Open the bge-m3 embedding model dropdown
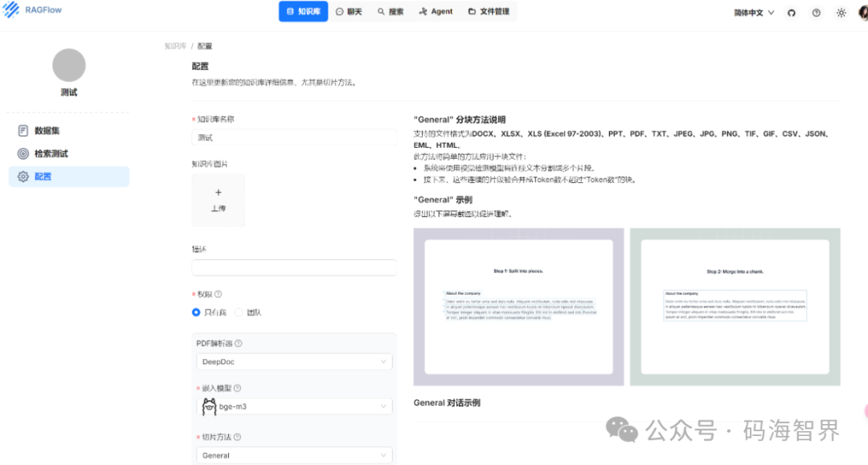The height and width of the screenshot is (465, 868). coord(294,406)
